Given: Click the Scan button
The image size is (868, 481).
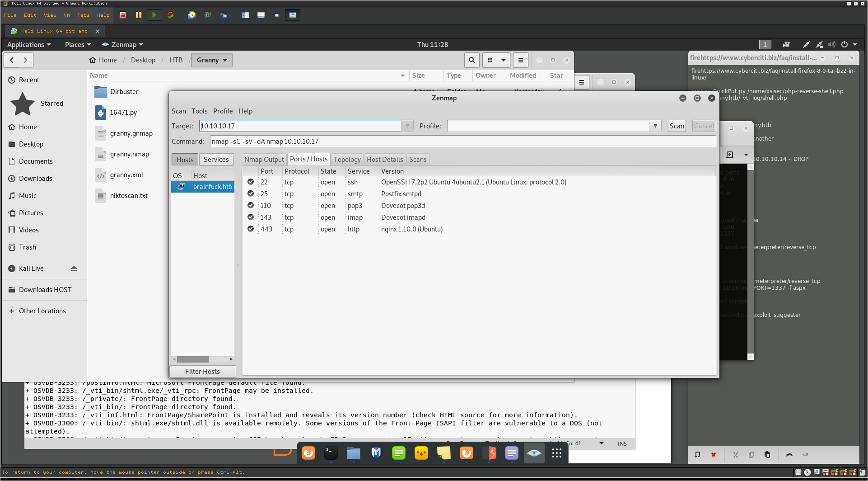Looking at the screenshot, I should pyautogui.click(x=677, y=126).
